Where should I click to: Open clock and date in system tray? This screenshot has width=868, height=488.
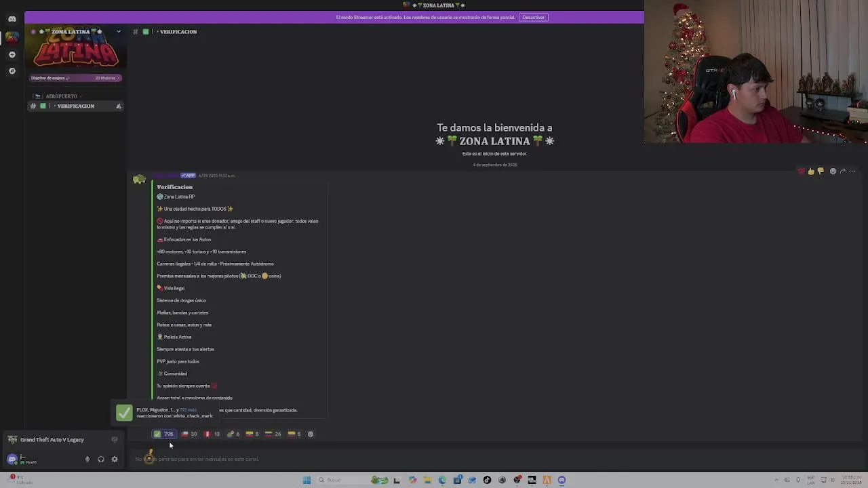tap(850, 480)
